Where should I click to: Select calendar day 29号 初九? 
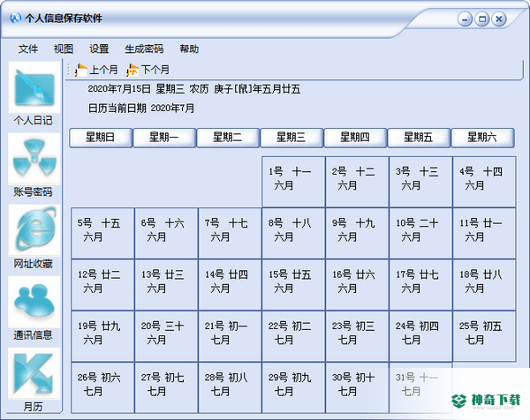(x=294, y=387)
